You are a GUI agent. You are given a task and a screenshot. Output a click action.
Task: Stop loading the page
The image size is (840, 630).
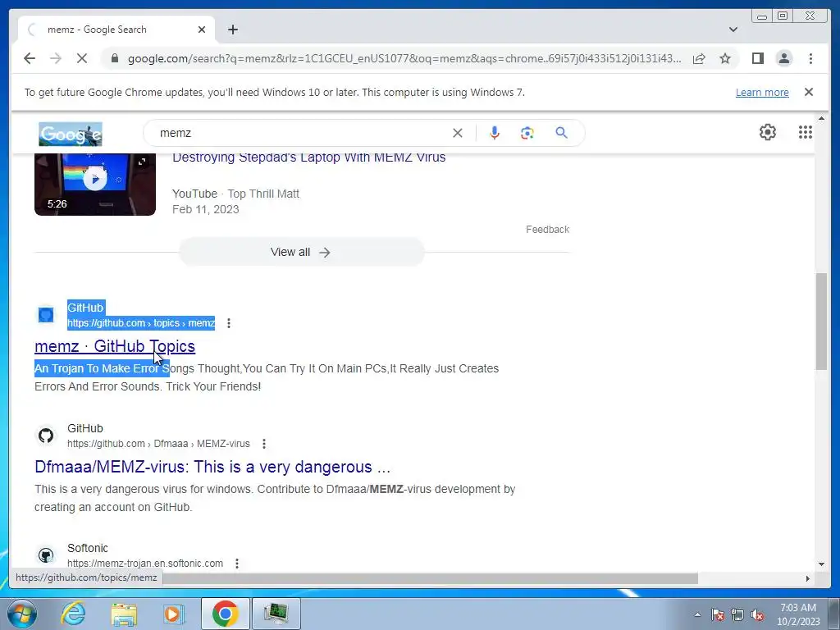coord(82,58)
